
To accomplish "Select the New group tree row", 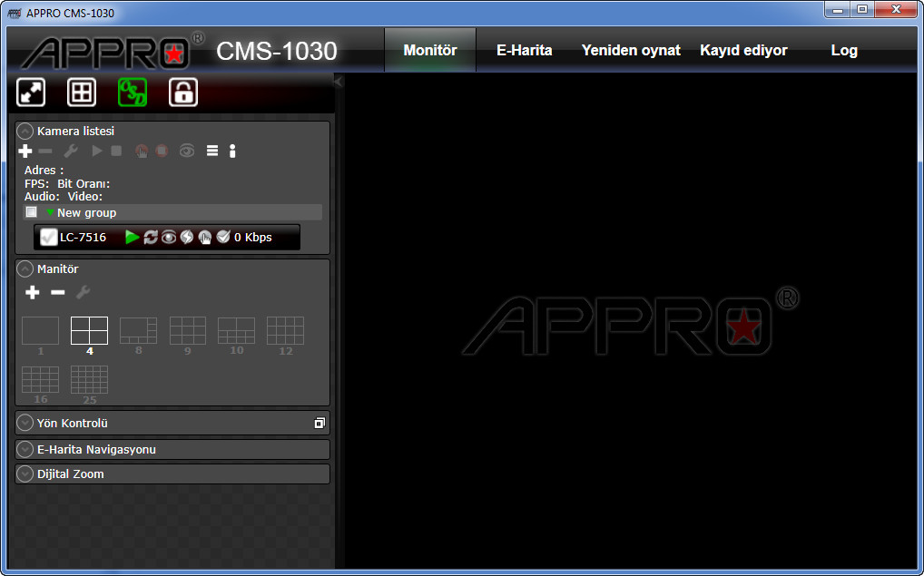I will 172,212.
